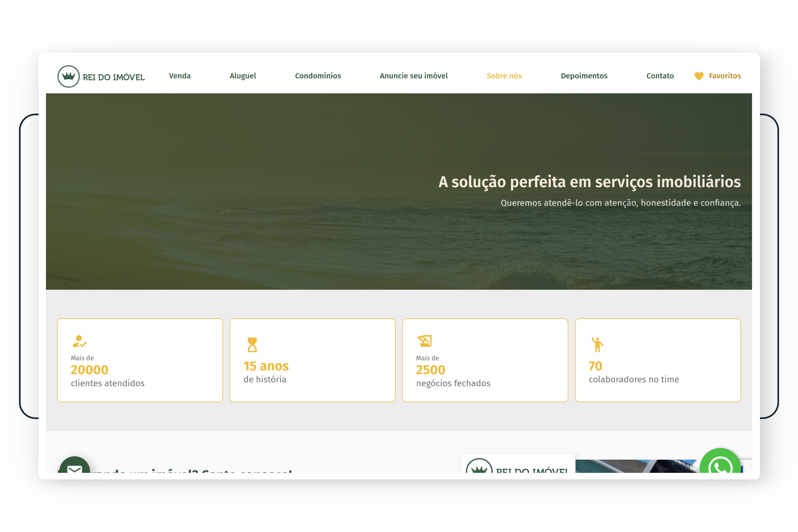
Task: Click the closed deals icon
Action: tap(424, 341)
